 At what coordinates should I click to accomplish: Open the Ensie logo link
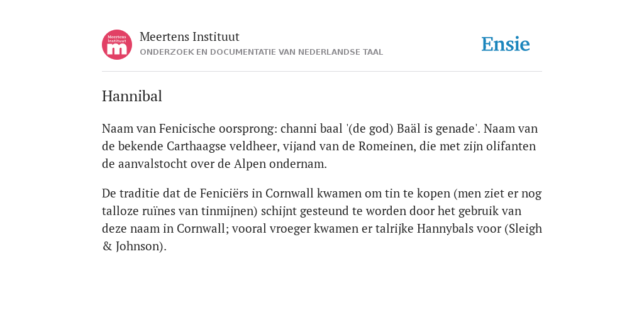tap(506, 45)
